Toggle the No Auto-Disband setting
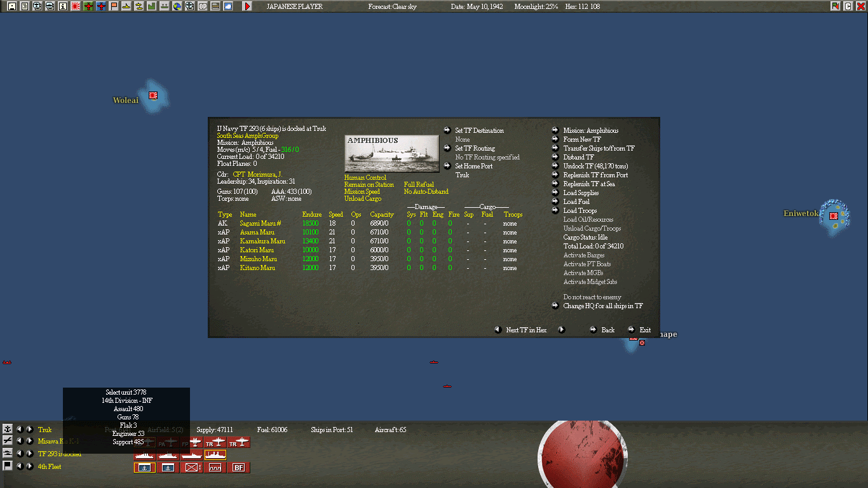The image size is (868, 488). pos(426,192)
